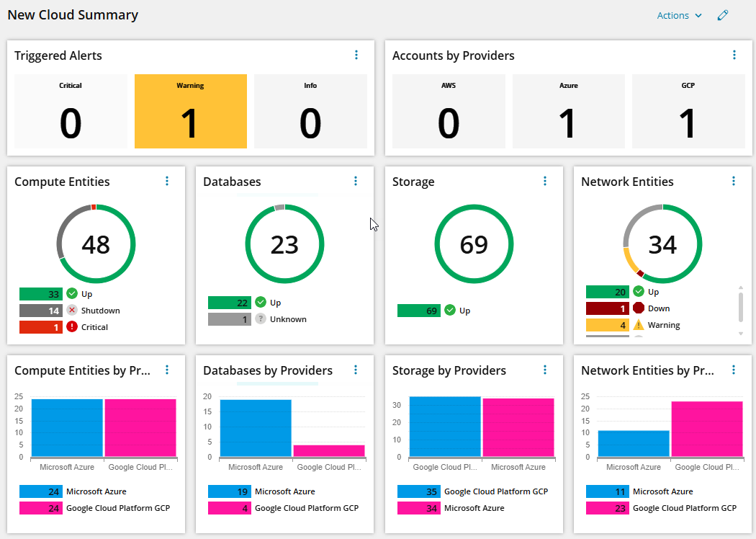Click the Compute Entities donut chart total
This screenshot has height=539, width=756.
(96, 245)
